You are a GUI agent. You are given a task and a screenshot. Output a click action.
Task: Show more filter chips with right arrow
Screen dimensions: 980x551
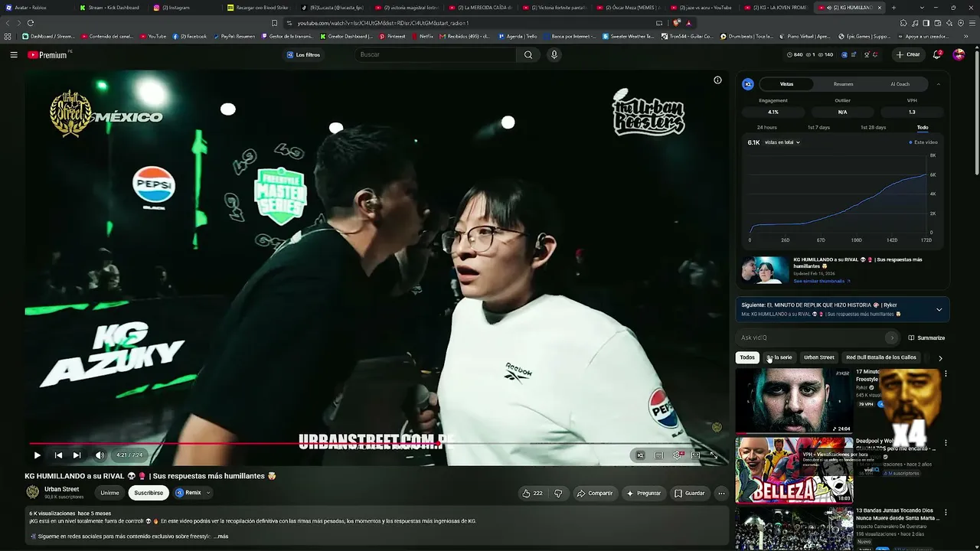coord(940,357)
